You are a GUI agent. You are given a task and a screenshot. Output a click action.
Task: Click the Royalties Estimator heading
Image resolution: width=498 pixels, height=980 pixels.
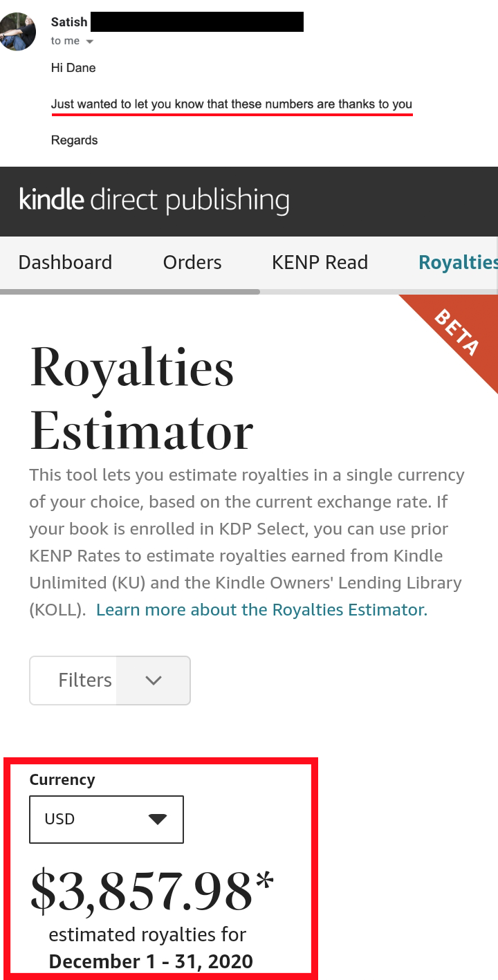point(142,398)
